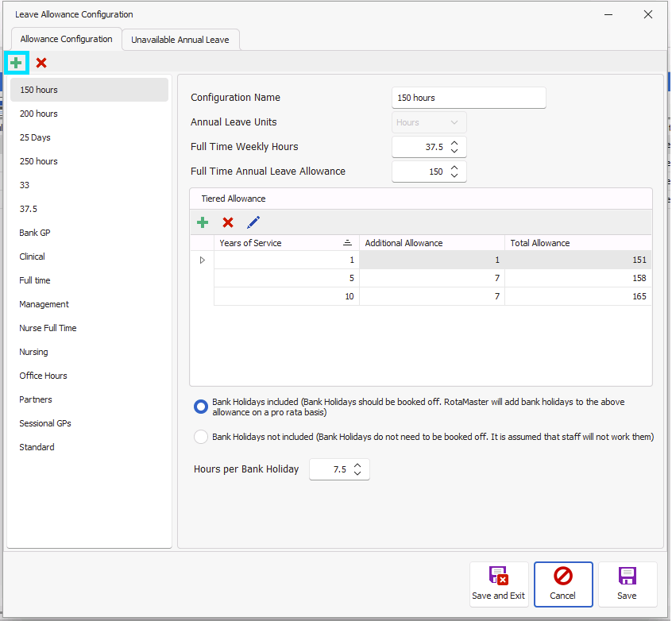Edit a tiered allowance with the pencil icon
The height and width of the screenshot is (621, 672).
pyautogui.click(x=252, y=222)
